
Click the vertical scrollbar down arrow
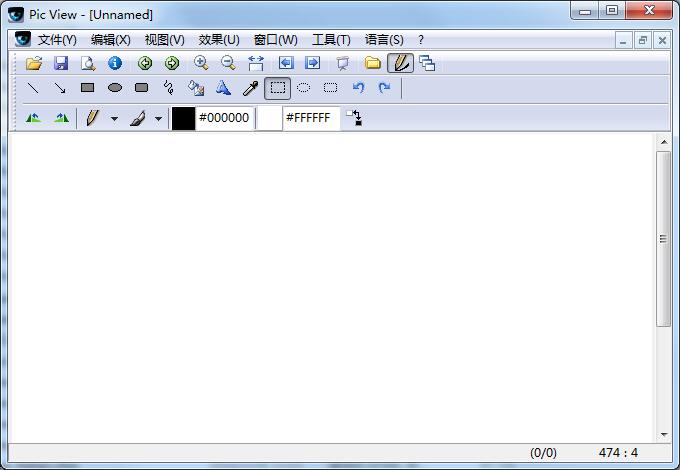pyautogui.click(x=664, y=434)
